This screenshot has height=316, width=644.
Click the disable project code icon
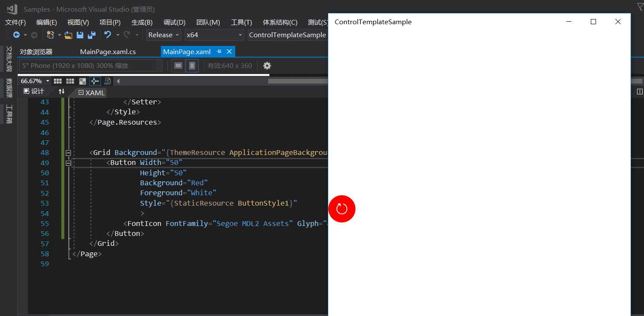pyautogui.click(x=108, y=81)
